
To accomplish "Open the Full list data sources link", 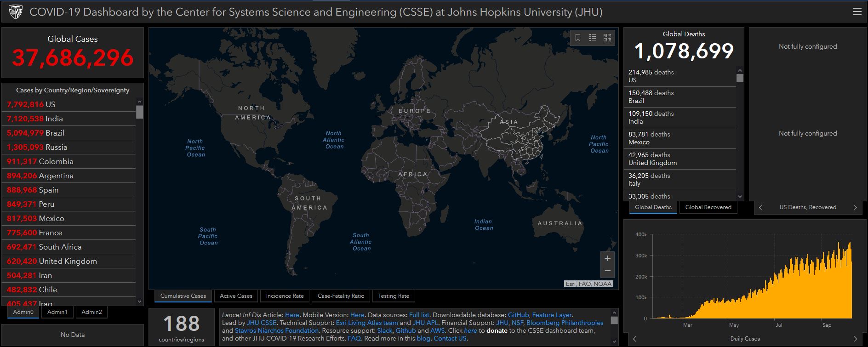I will point(419,315).
